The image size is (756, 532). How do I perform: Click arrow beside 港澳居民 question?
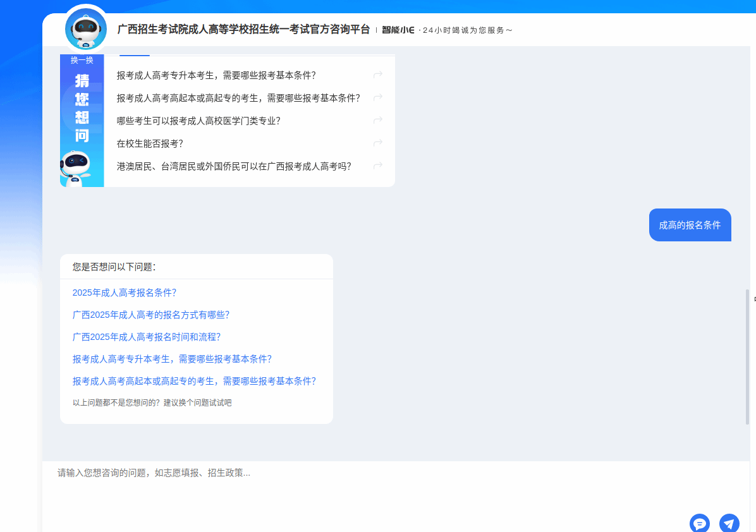point(378,166)
